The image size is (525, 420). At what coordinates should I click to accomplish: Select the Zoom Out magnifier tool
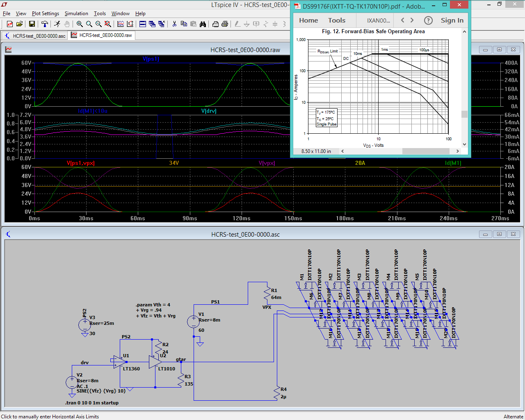tap(98, 24)
